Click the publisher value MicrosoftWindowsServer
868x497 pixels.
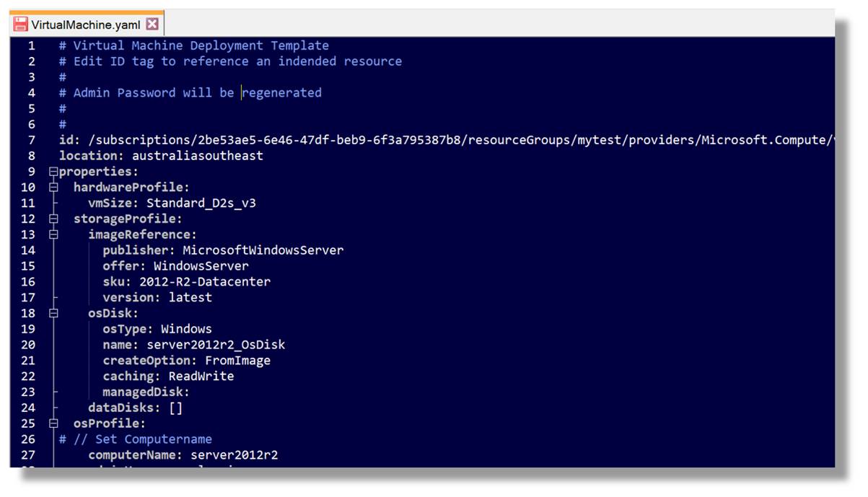click(x=263, y=250)
